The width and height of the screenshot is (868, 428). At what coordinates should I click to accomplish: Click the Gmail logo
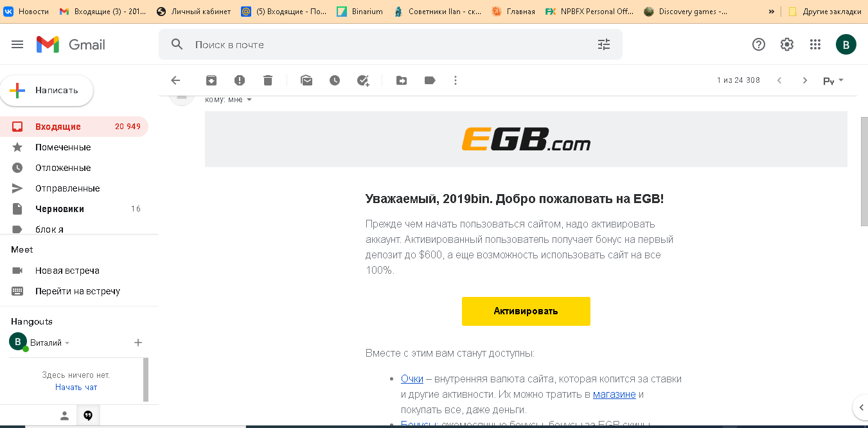point(71,44)
